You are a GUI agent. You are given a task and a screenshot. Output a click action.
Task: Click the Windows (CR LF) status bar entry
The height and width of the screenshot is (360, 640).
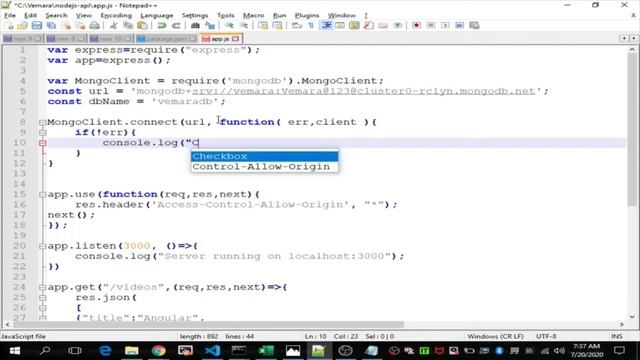point(495,336)
